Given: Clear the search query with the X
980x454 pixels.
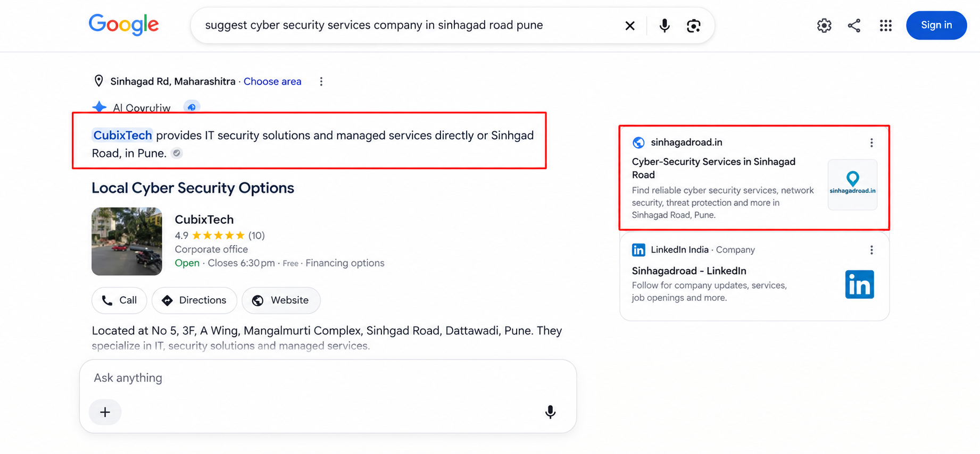Looking at the screenshot, I should click(630, 26).
